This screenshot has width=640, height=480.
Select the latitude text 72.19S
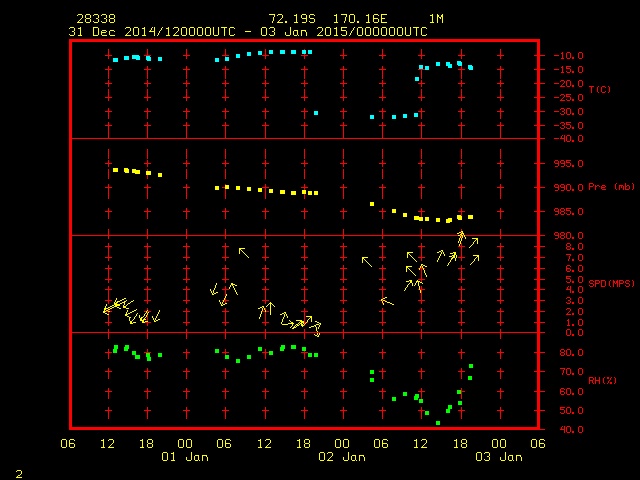tap(289, 19)
